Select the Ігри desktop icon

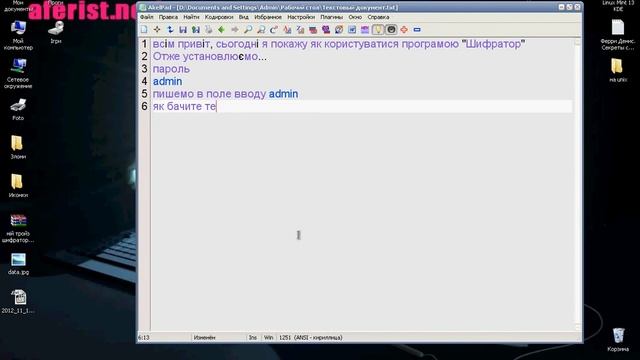(x=56, y=32)
